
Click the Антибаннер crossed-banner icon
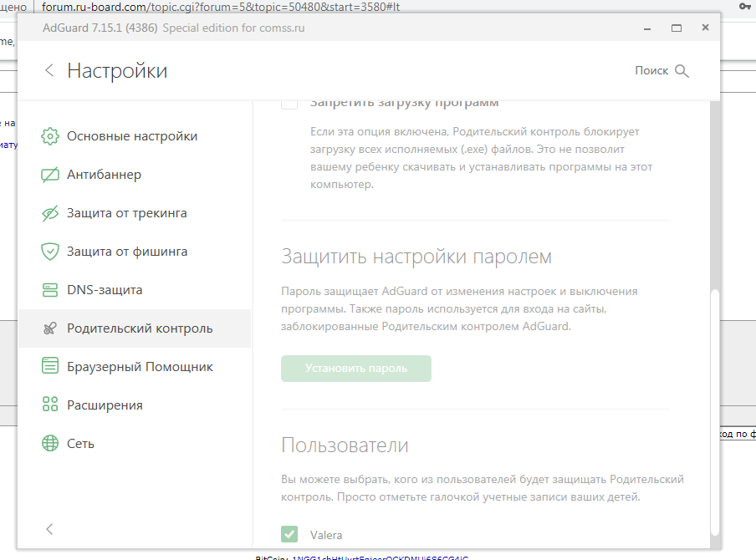point(50,175)
